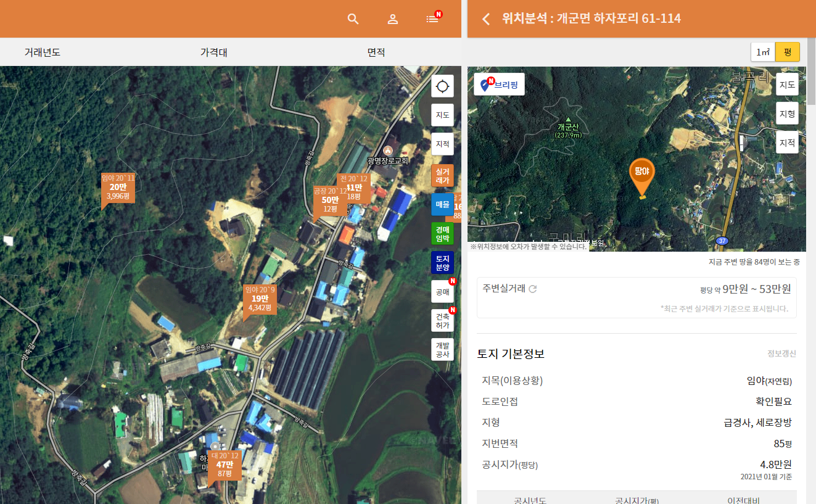
Task: Switch mini map to 지형 view
Action: click(787, 114)
